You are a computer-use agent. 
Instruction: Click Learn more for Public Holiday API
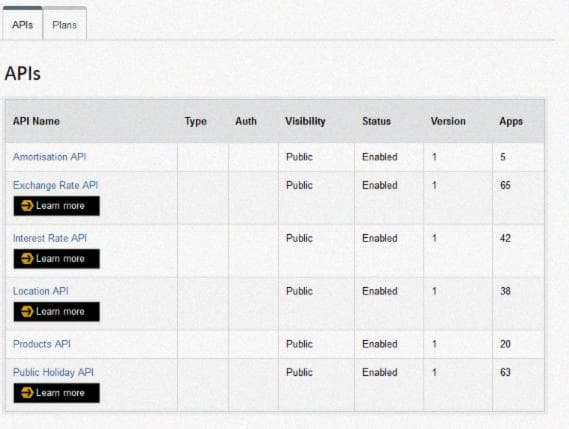pos(57,393)
